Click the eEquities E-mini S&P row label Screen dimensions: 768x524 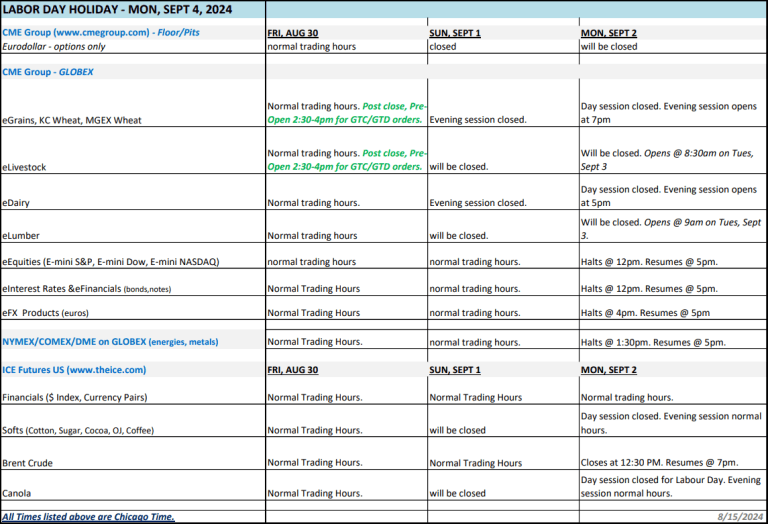tap(110, 262)
